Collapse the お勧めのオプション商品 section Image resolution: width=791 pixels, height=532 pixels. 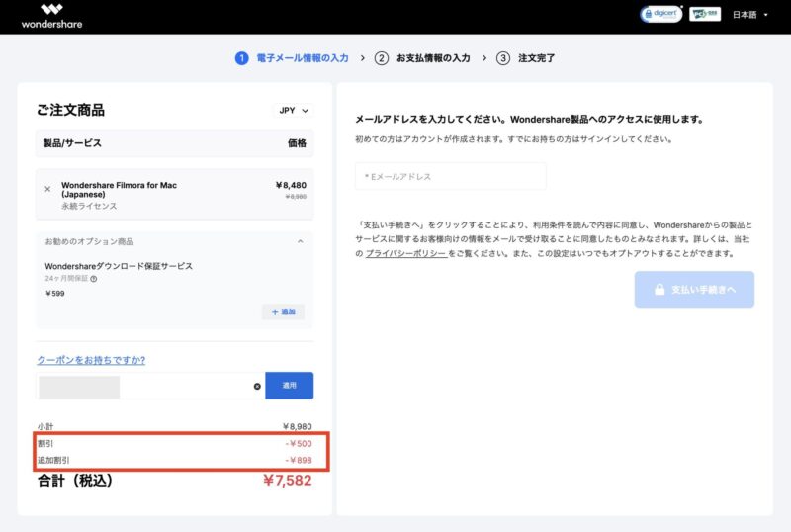click(300, 241)
